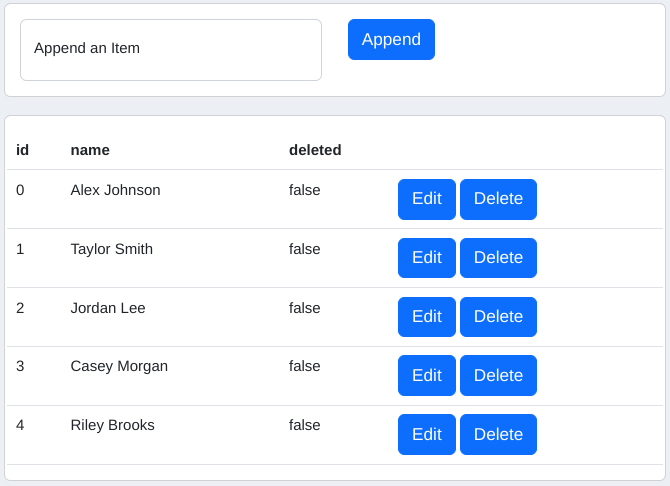This screenshot has width=670, height=486.
Task: Edit the Riley Brooks row
Action: click(x=427, y=434)
